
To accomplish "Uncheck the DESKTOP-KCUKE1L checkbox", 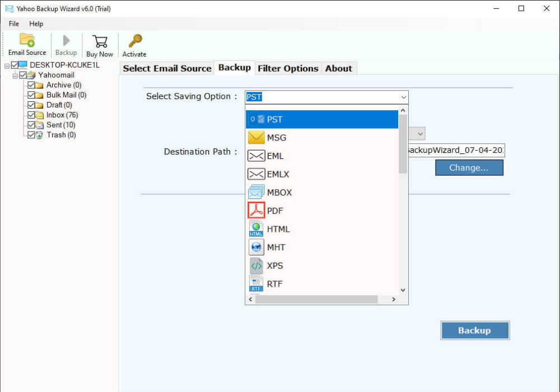I will [15, 65].
